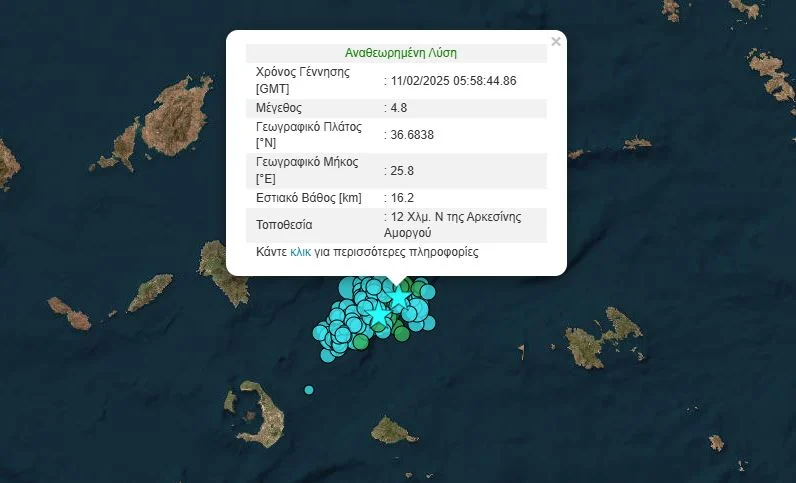Click the rightmost cyan circle in the cluster
Screen dimensions: 796x483
pos(428,292)
